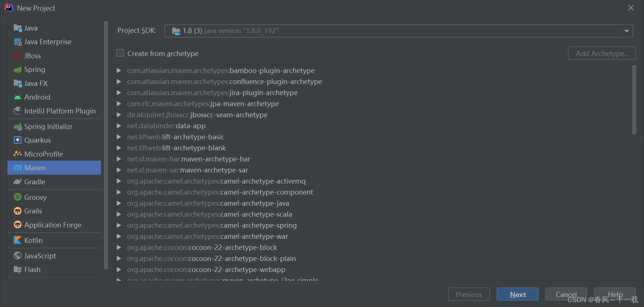Click the IntelliJ Platform Plugin icon
Viewport: 644px width, 307px height.
[18, 111]
